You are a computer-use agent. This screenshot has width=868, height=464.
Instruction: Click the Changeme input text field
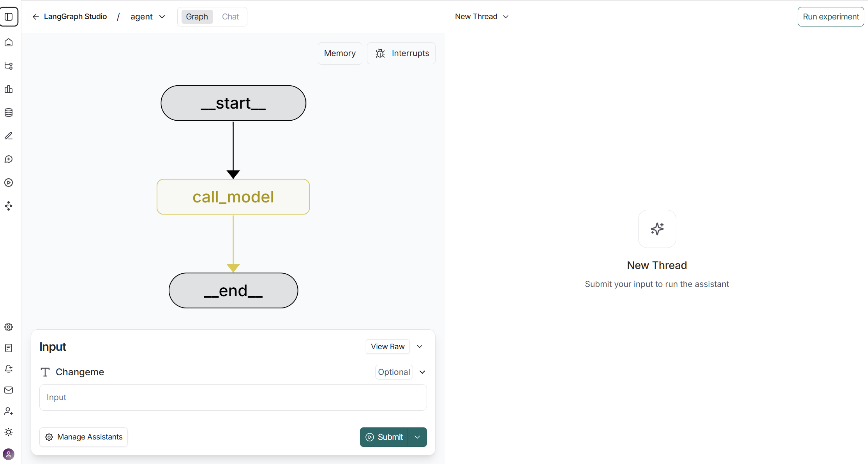click(233, 397)
